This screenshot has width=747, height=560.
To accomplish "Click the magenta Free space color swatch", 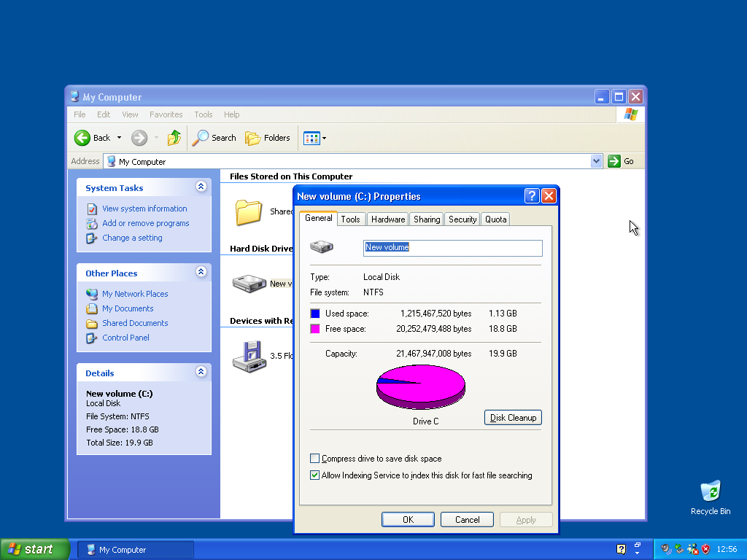I will (315, 329).
